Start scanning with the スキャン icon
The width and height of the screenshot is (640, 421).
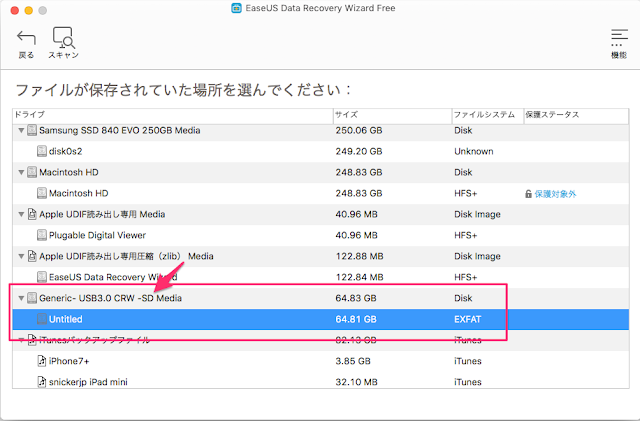pos(63,38)
